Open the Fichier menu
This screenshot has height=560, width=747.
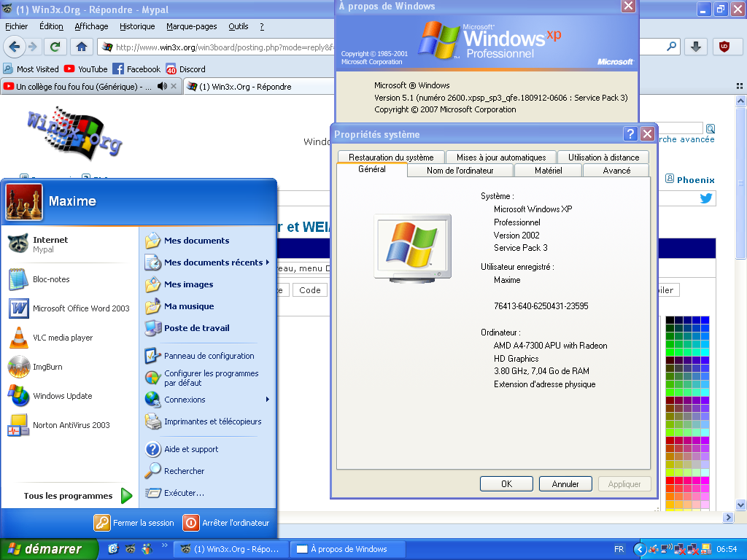click(x=16, y=27)
